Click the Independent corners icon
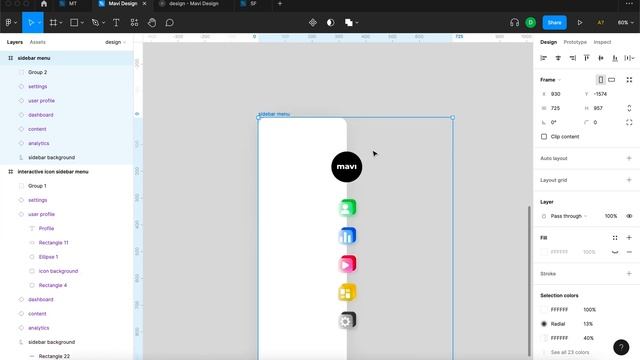This screenshot has height=360, width=640. (x=629, y=122)
